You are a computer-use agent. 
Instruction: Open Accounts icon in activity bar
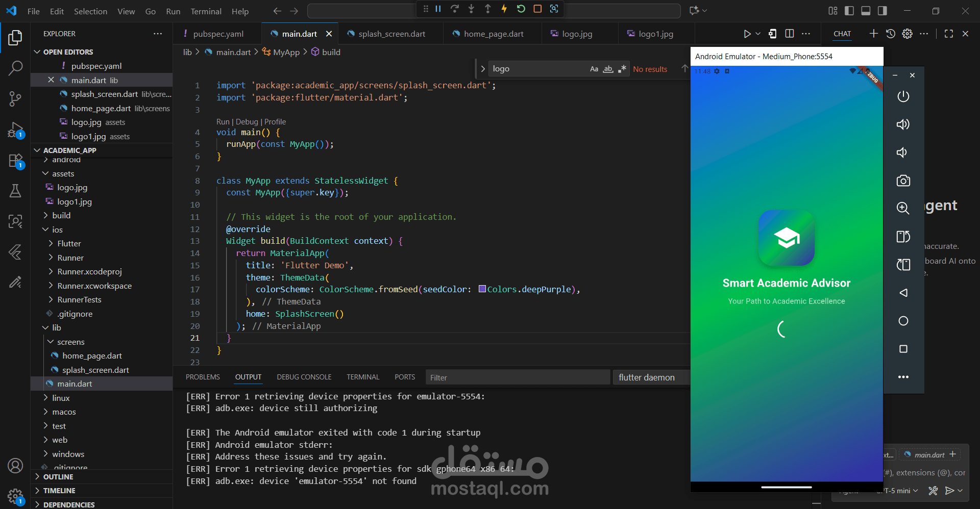click(x=15, y=466)
